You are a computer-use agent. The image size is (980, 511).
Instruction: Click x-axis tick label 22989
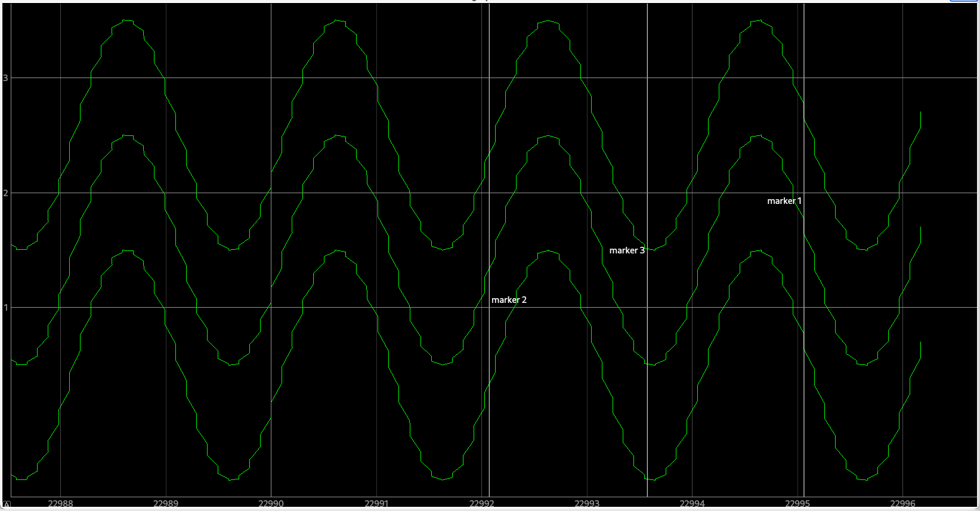[166, 503]
